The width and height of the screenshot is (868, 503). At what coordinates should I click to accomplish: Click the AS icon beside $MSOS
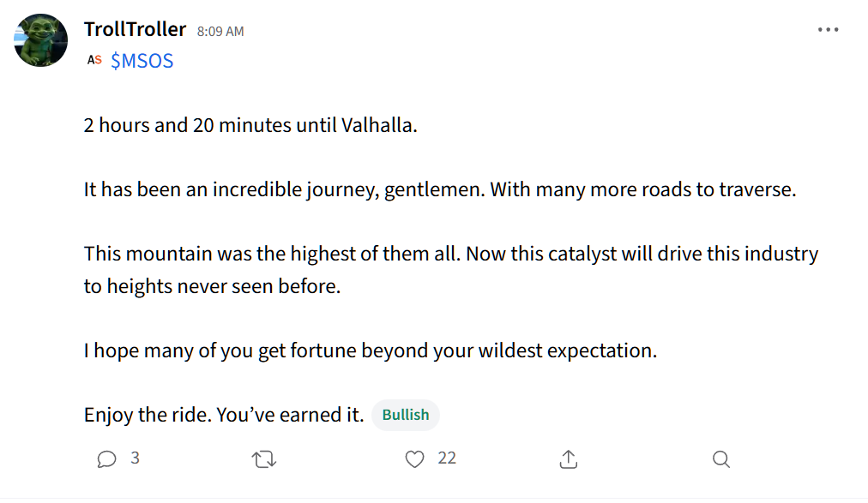click(94, 61)
